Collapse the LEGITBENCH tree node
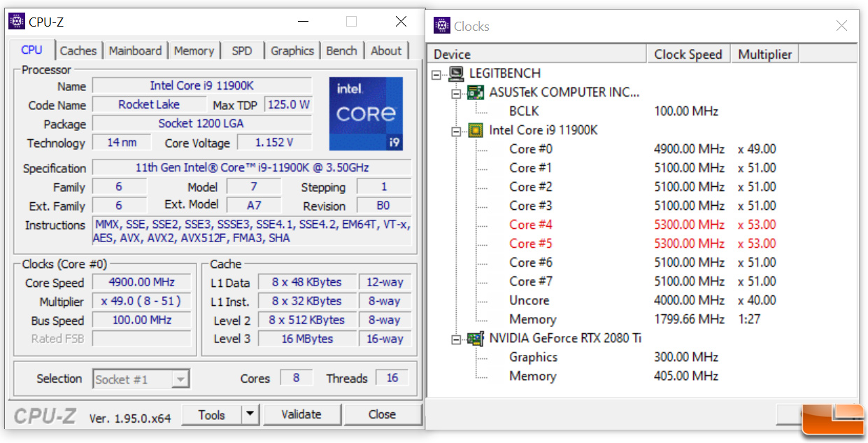Screen dimensions: 868x443 (x=436, y=73)
